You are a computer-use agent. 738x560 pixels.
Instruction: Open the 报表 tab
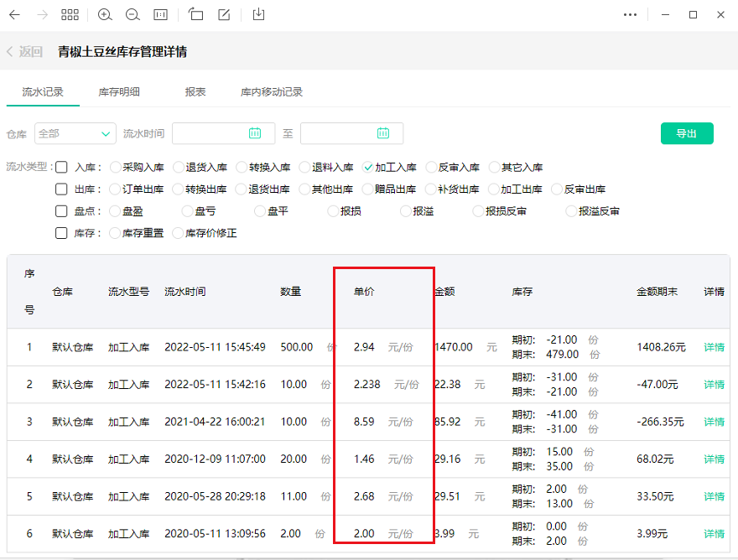point(195,93)
